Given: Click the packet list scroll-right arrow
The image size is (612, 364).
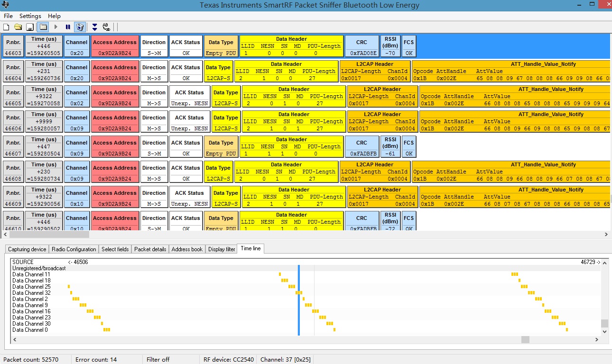Looking at the screenshot, I should pos(606,235).
